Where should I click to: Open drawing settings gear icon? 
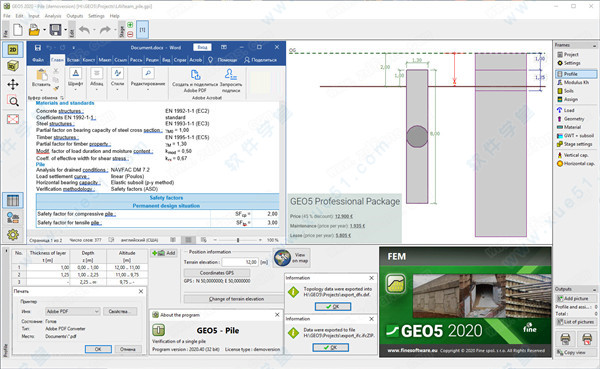pos(13,234)
